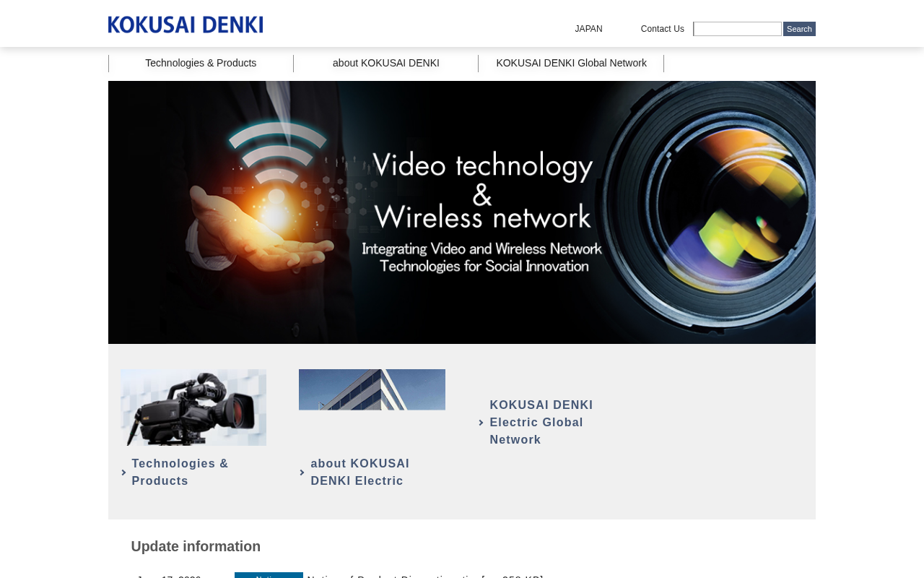Click the Search button
Screen dimensions: 924x578
click(799, 29)
